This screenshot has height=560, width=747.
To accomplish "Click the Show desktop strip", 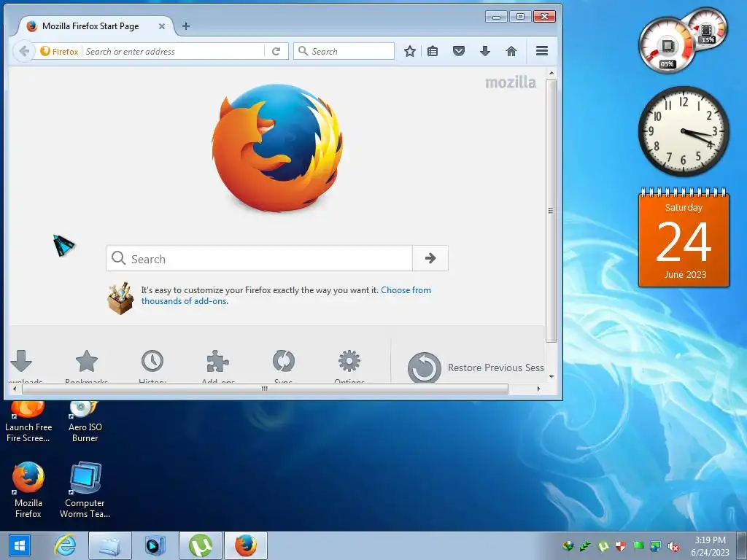I will pyautogui.click(x=742, y=545).
